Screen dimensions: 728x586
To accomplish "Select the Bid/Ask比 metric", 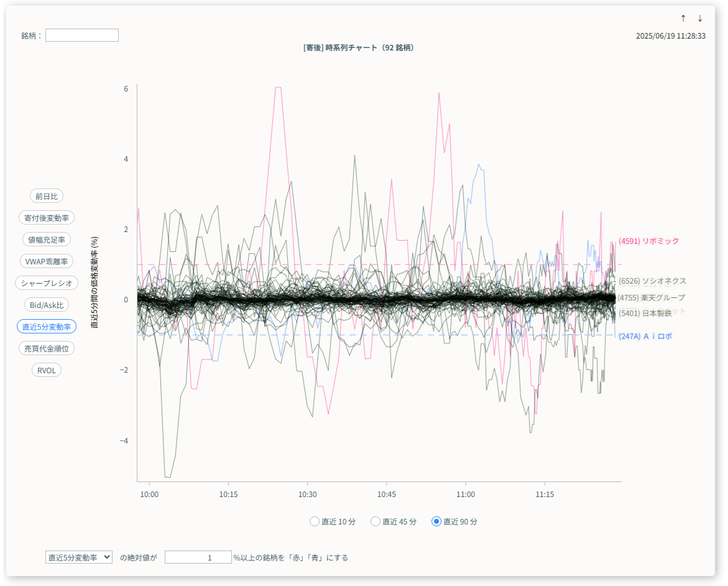I will [x=47, y=305].
